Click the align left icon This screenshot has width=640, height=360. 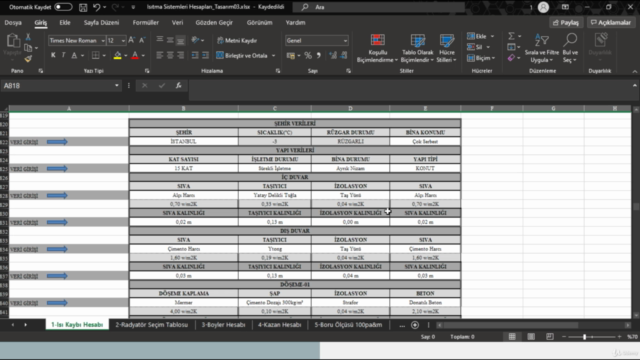coord(160,55)
